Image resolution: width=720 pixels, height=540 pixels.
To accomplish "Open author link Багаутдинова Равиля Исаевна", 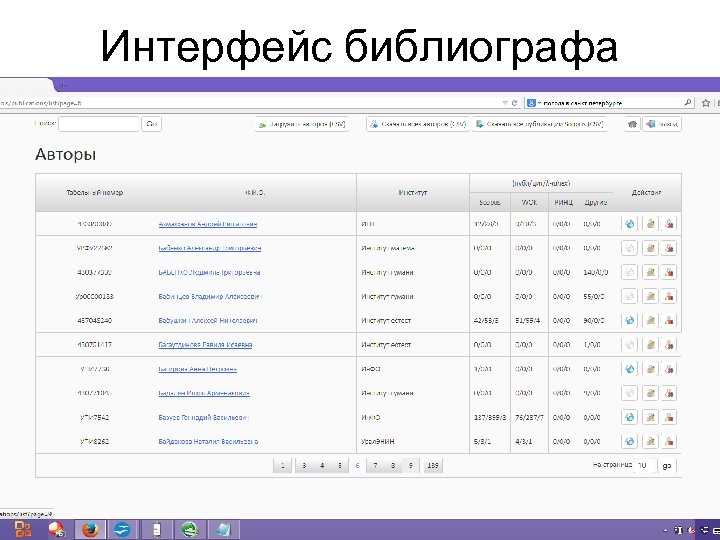I will (205, 344).
